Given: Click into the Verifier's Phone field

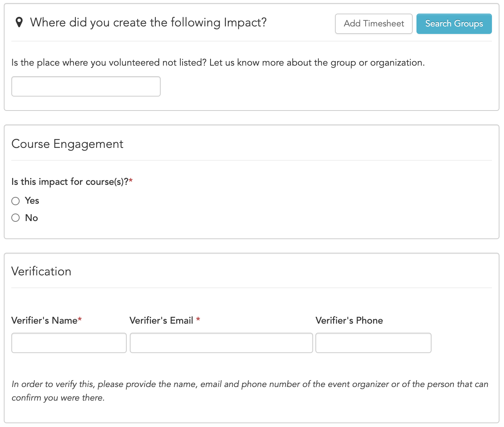Looking at the screenshot, I should (373, 343).
